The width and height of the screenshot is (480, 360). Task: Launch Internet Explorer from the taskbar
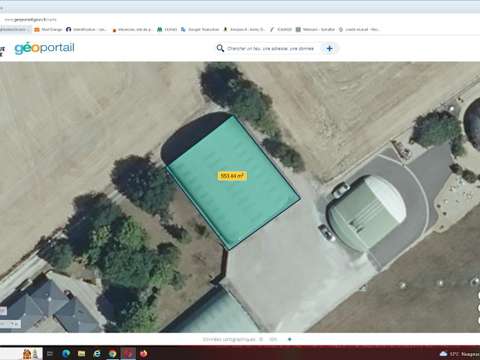click(x=97, y=354)
